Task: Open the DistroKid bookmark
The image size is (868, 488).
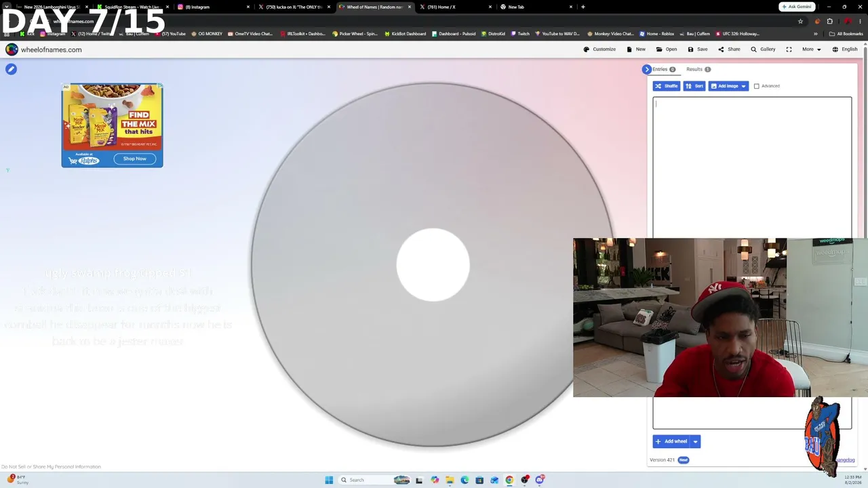Action: coord(493,33)
